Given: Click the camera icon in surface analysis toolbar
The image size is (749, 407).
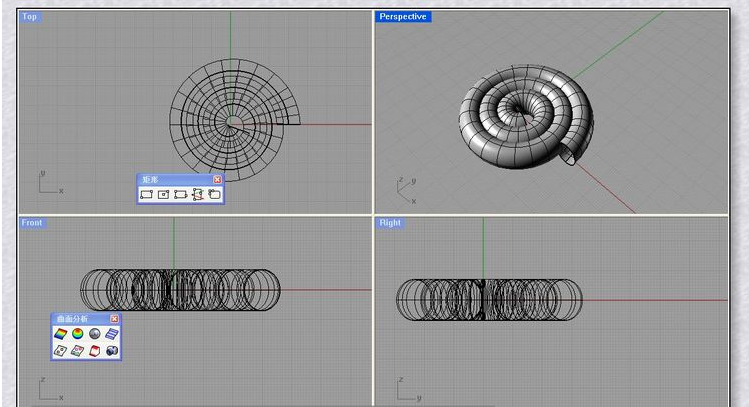Looking at the screenshot, I should [x=112, y=350].
